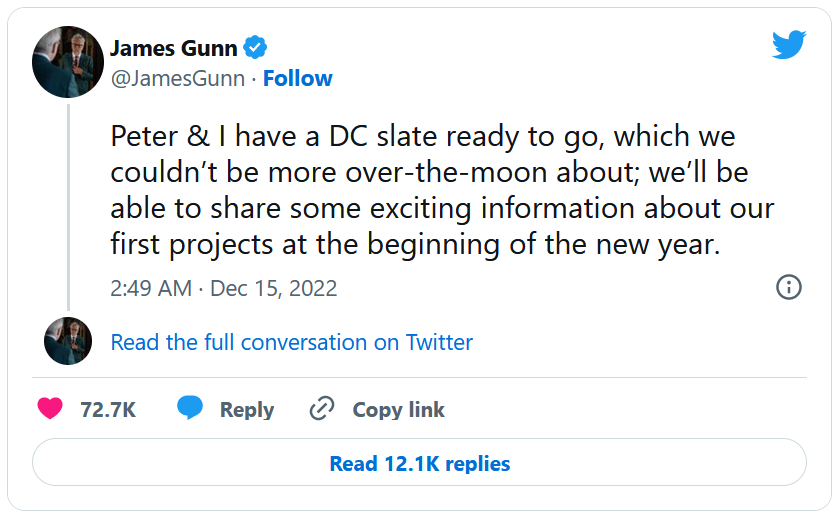Click the chain link copy icon
The image size is (840, 520).
pyautogui.click(x=322, y=409)
